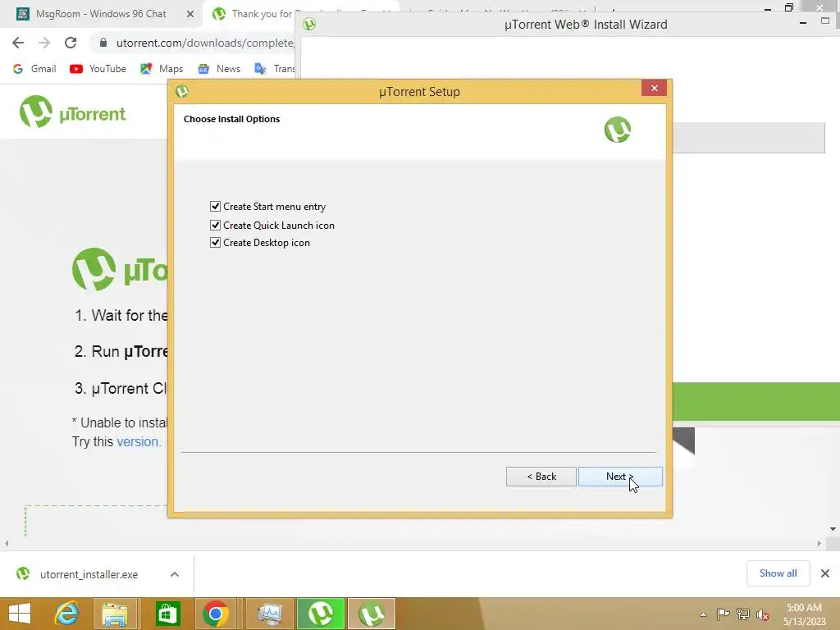Image resolution: width=840 pixels, height=630 pixels.
Task: Click the lock icon in address bar
Action: coord(103,43)
